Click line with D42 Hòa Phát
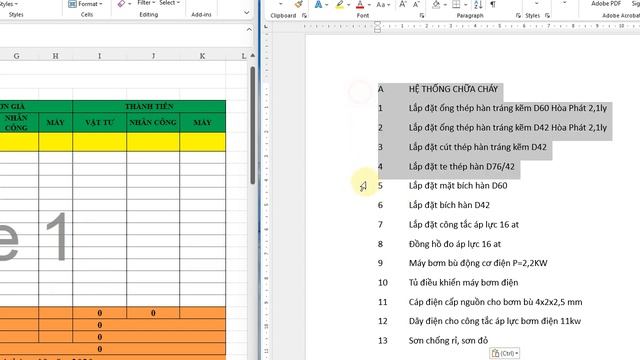This screenshot has height=360, width=640. (508, 128)
